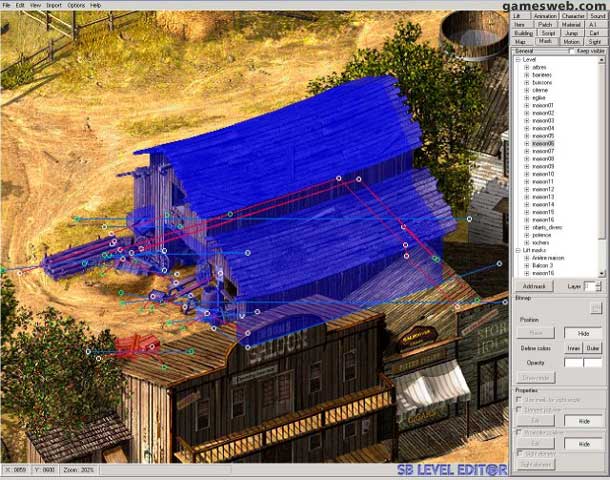Image resolution: width=610 pixels, height=480 pixels.
Task: Switch to the Building tab
Action: [x=522, y=33]
